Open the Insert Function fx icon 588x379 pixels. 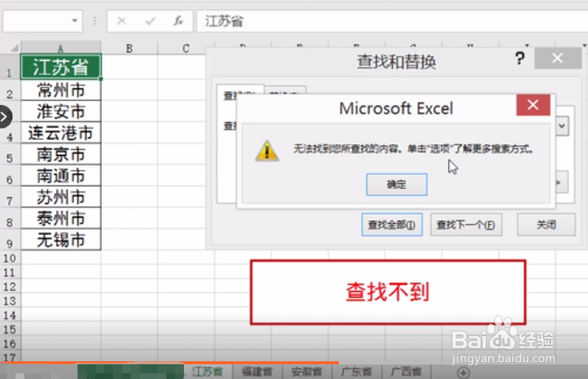[179, 21]
